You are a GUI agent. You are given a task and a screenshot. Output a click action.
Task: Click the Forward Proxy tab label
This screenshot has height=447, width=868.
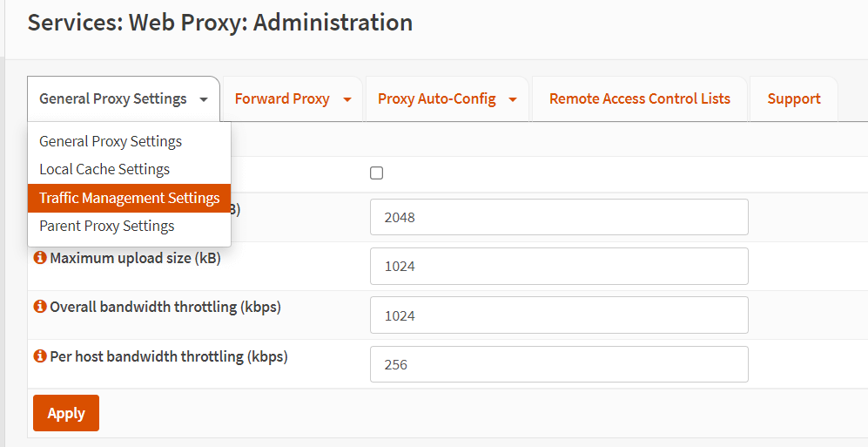click(x=282, y=98)
